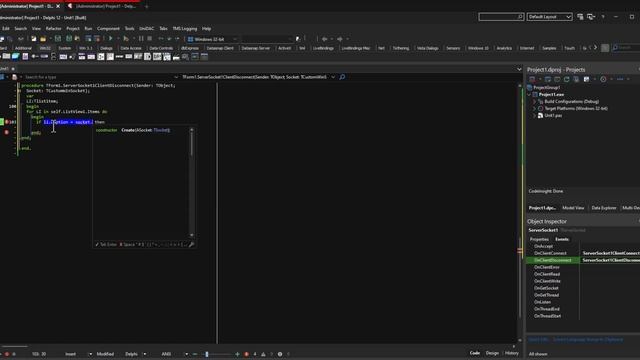Expand Target Platforms node

pyautogui.click(x=534, y=108)
